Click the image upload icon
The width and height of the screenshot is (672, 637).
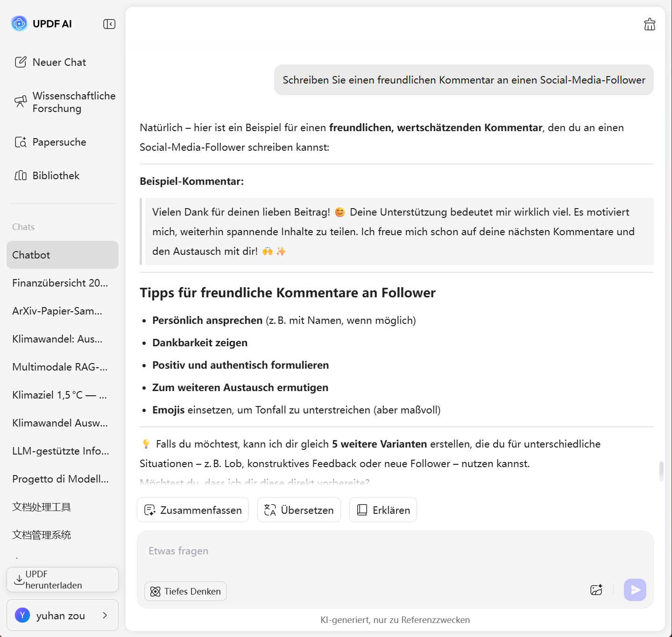click(x=596, y=590)
